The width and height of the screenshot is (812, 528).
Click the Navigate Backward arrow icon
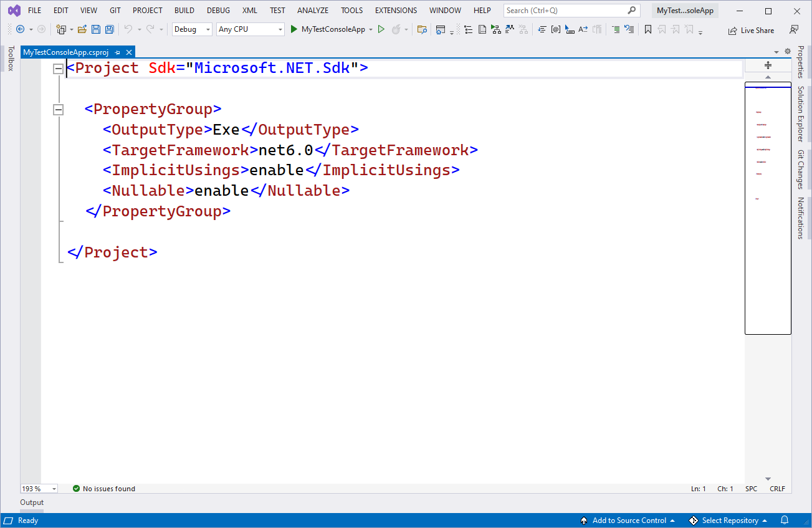click(20, 29)
